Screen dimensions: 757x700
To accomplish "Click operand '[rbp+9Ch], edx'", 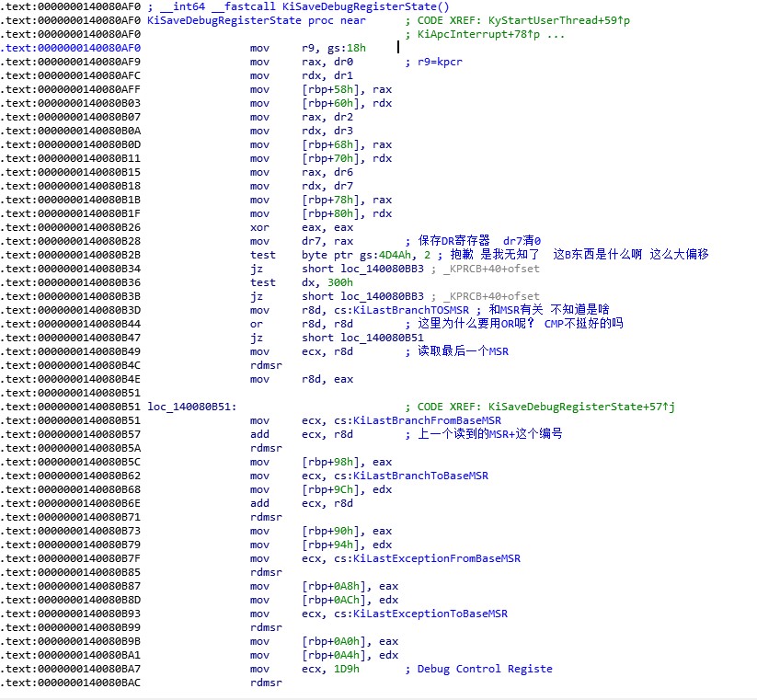I will tap(347, 489).
